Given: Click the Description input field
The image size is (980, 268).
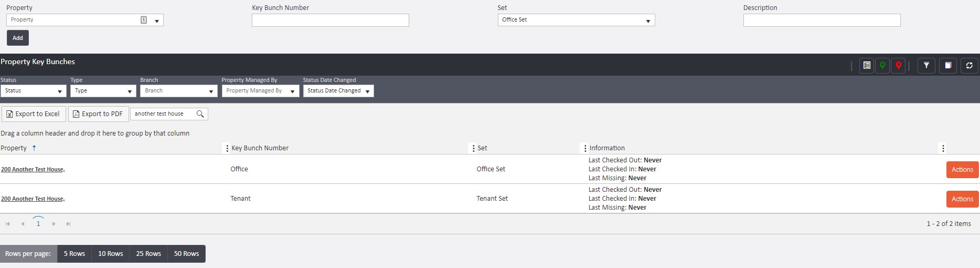Looking at the screenshot, I should pyautogui.click(x=821, y=20).
